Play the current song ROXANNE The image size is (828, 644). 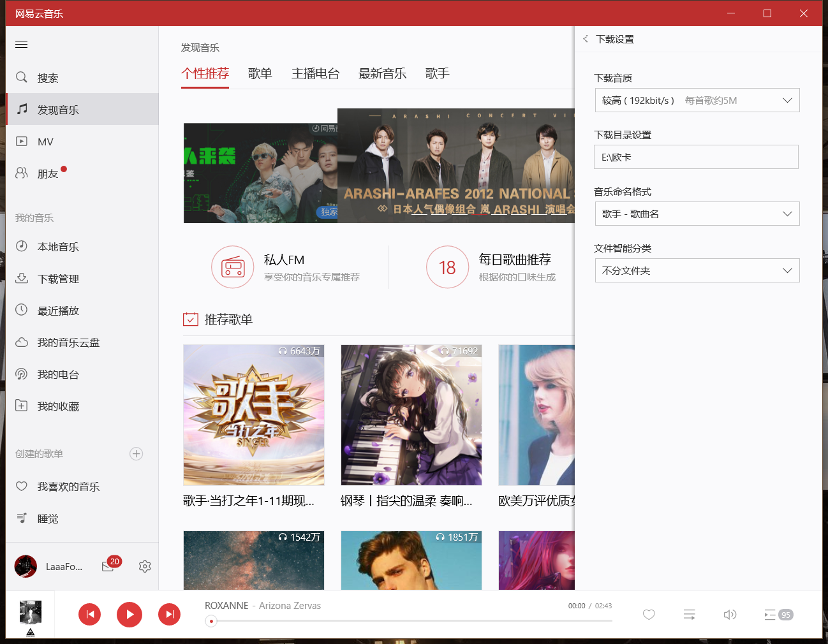pos(129,614)
